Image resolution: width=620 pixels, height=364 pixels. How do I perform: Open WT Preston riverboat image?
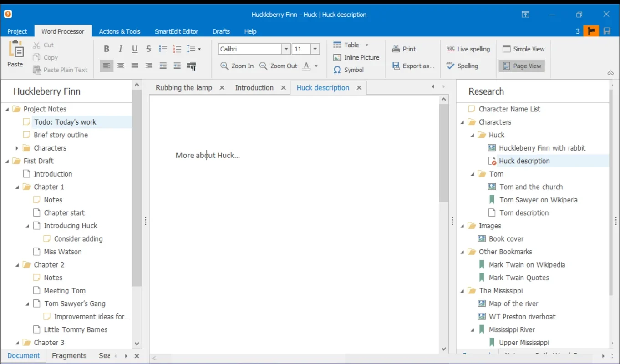[x=522, y=317]
